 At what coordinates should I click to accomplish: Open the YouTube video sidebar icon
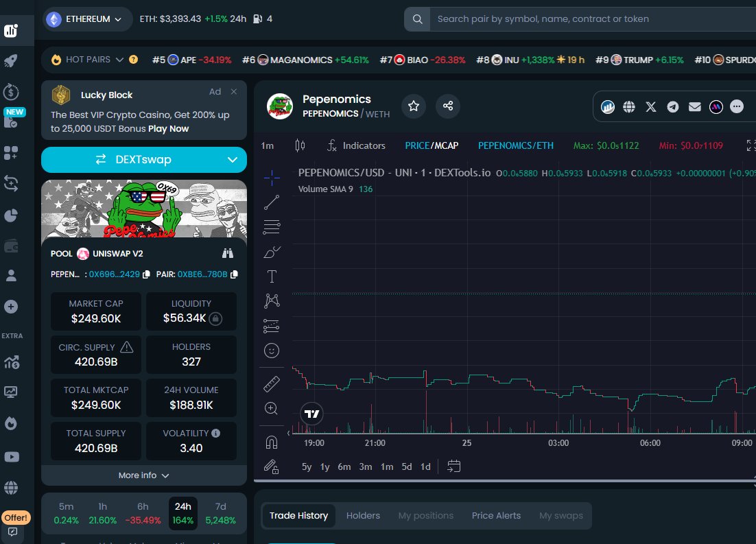[11, 457]
